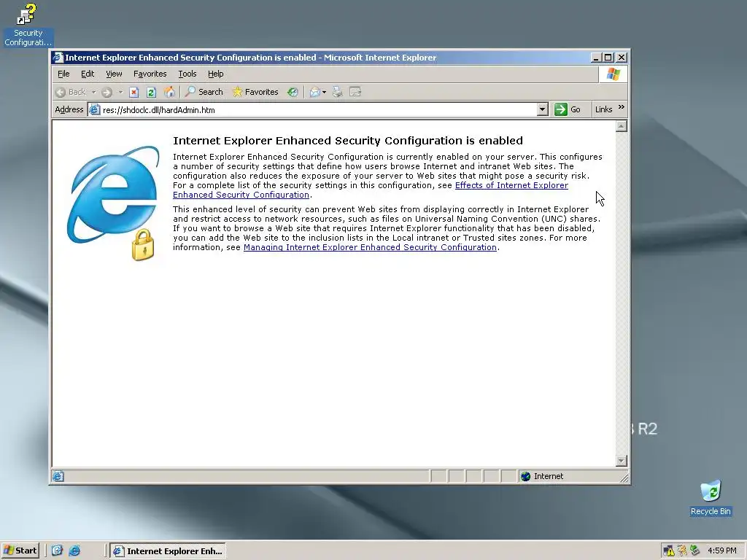Print the current page
Viewport: 747px width, 560px height.
(337, 92)
